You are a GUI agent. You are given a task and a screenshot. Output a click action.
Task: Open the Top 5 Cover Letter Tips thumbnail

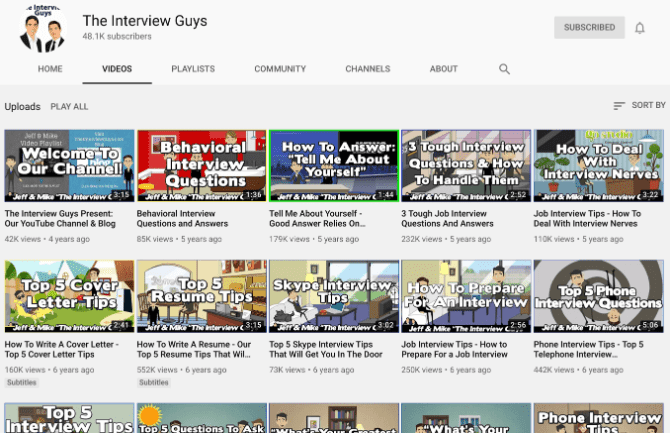click(69, 296)
